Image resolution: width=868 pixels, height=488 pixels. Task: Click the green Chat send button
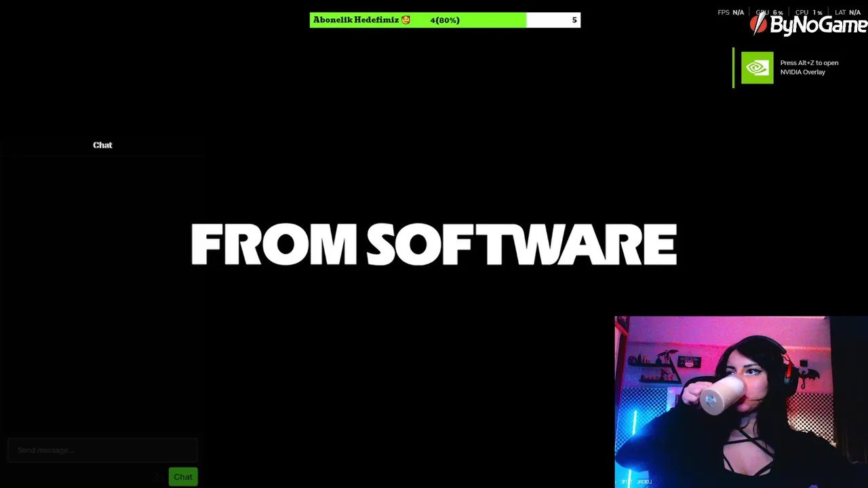[183, 476]
